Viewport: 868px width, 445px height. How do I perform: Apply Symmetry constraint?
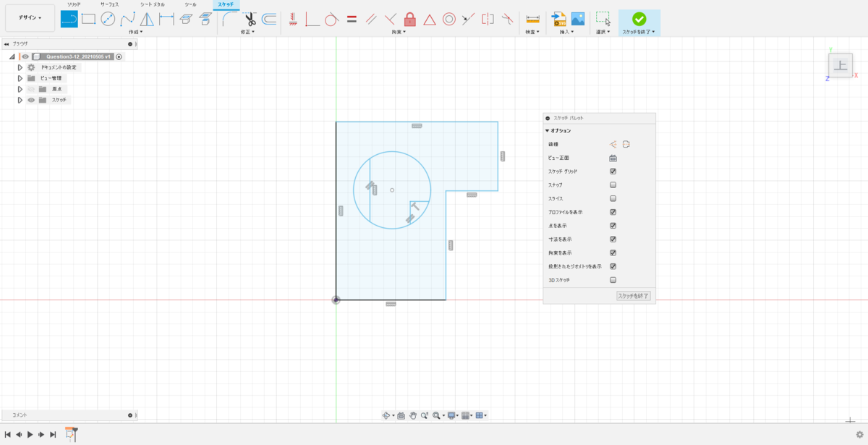coord(488,20)
